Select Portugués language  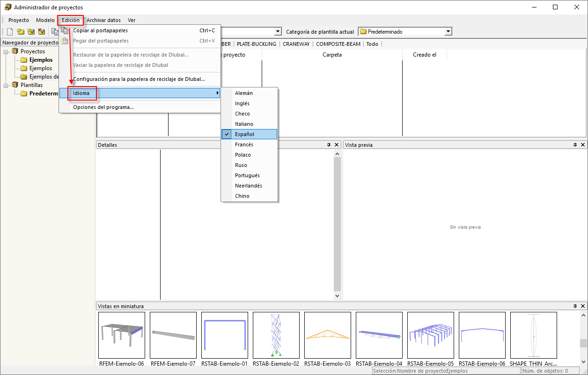click(250, 175)
